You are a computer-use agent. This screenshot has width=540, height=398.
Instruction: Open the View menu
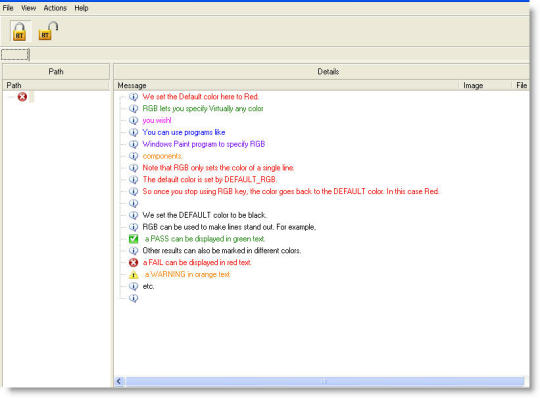(29, 8)
